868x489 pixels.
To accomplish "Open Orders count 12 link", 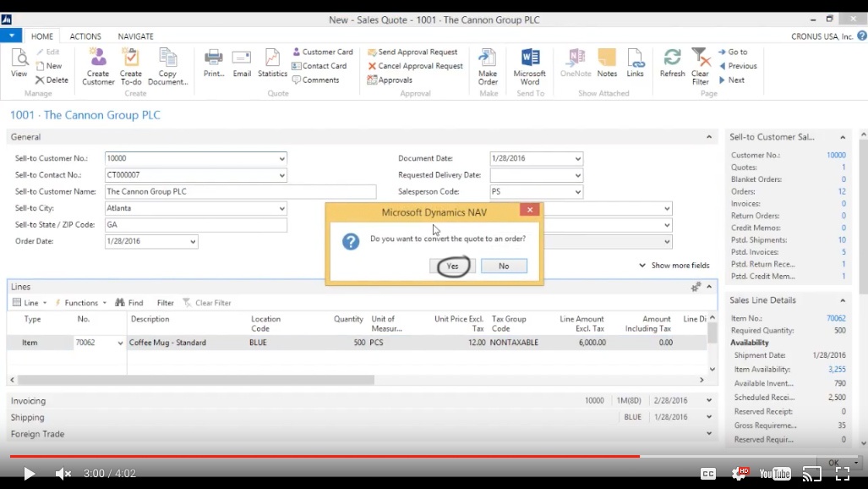I will click(x=842, y=191).
